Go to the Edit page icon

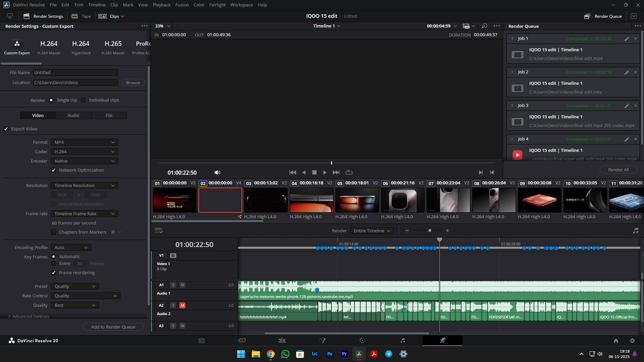(282, 341)
